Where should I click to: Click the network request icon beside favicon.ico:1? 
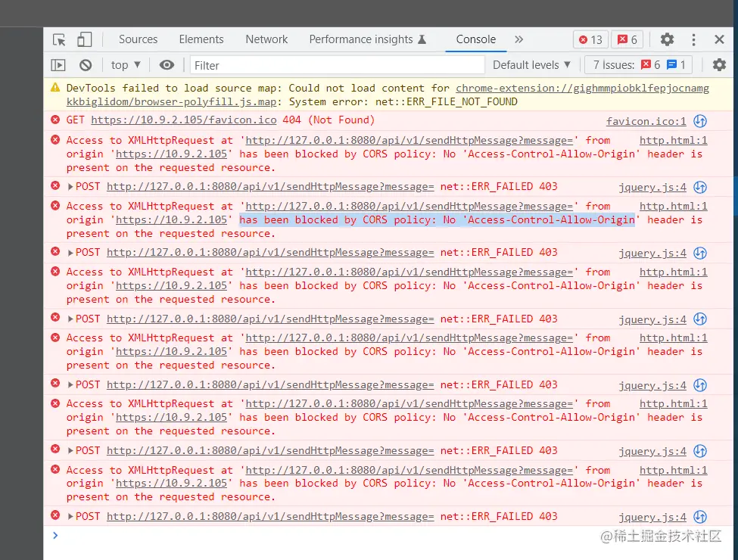coord(700,121)
